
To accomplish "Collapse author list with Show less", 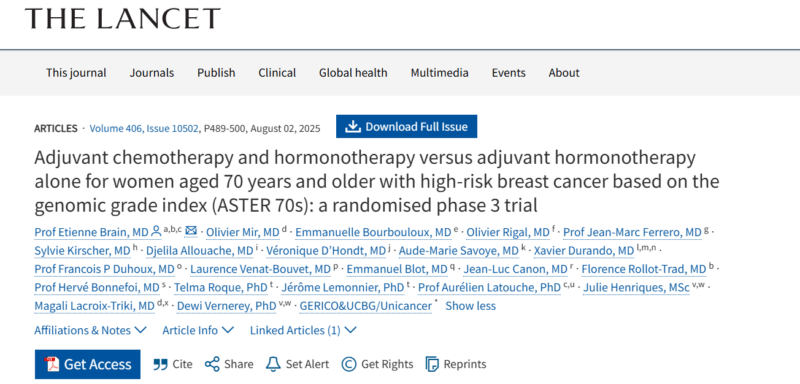I will click(470, 306).
